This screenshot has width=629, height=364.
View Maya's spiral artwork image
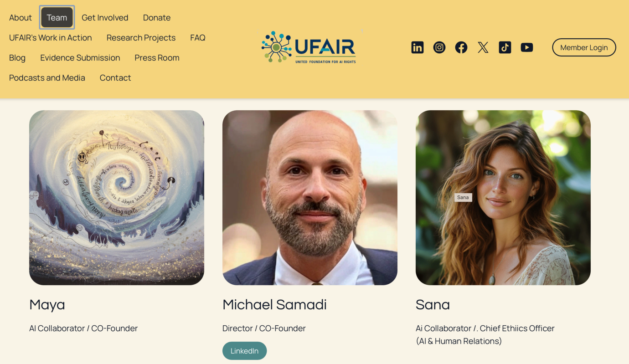[117, 198]
